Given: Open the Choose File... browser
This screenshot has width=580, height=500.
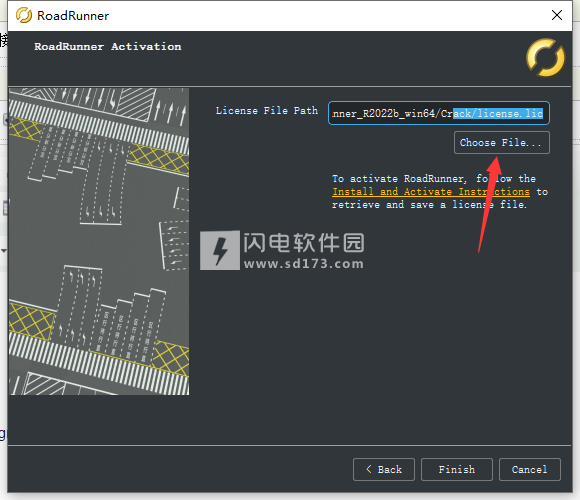Looking at the screenshot, I should 502,143.
